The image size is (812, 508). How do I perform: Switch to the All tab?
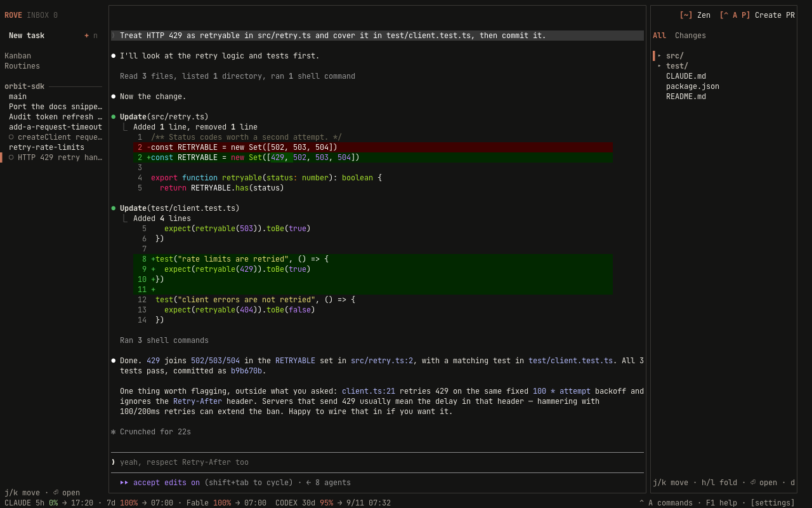[660, 36]
